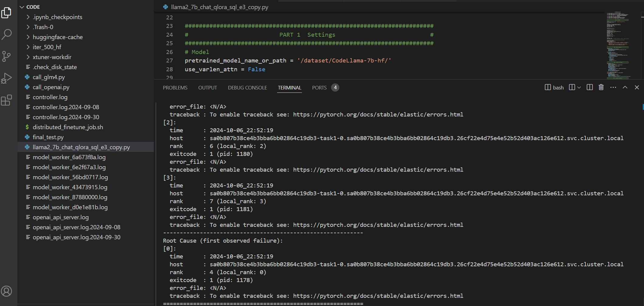Open the Extensions view
This screenshot has height=306, width=644.
tap(6, 100)
